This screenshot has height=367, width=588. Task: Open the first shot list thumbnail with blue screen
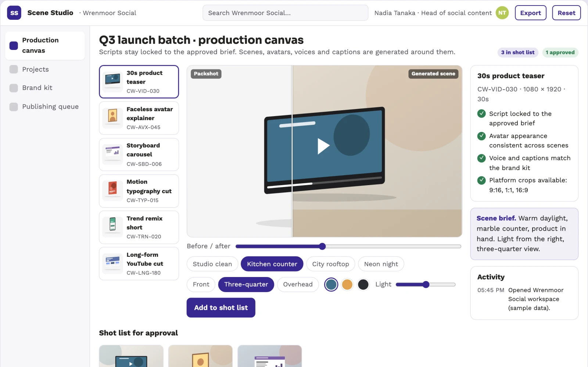point(131,356)
